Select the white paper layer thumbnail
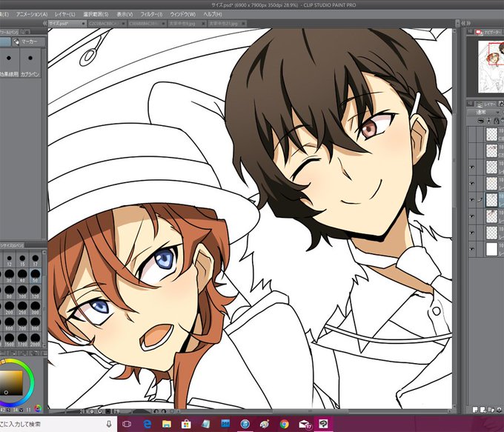Image resolution: width=504 pixels, height=432 pixels. 491,250
